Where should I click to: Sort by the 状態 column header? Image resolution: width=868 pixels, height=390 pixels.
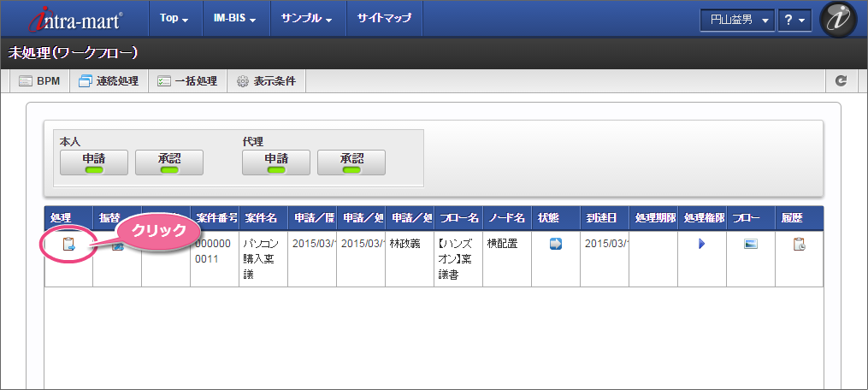click(x=556, y=218)
